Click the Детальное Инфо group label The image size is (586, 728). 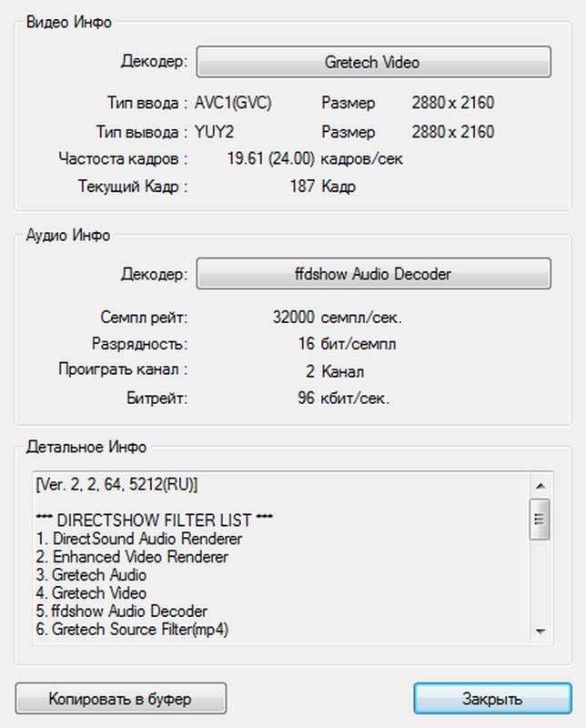(x=86, y=447)
